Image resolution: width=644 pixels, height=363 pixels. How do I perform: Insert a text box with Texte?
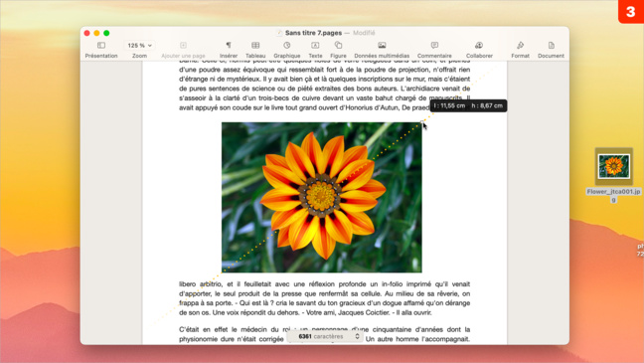tap(315, 50)
